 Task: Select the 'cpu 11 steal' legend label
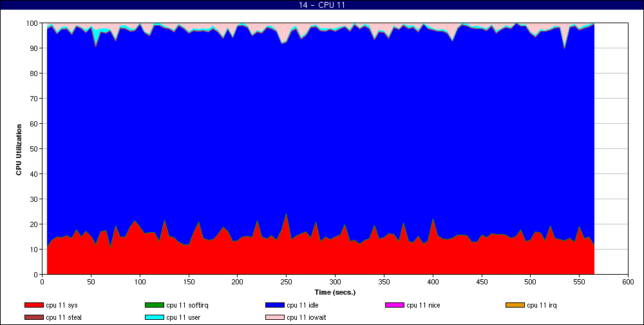pyautogui.click(x=64, y=318)
